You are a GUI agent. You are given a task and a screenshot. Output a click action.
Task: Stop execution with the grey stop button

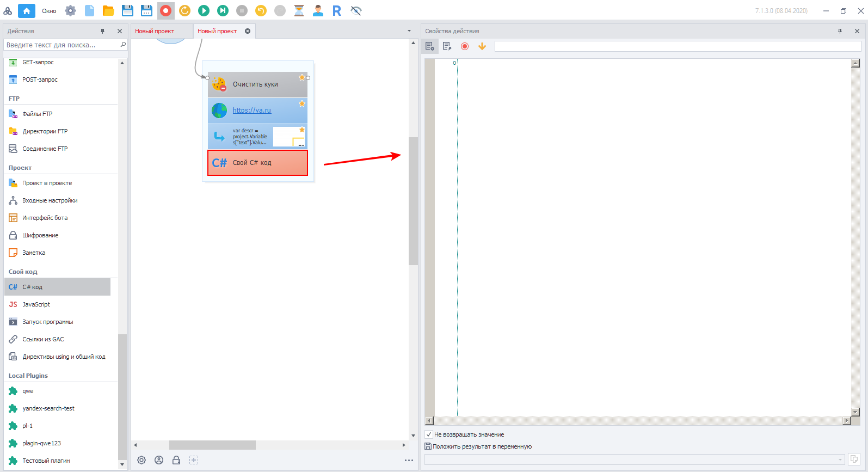(242, 10)
